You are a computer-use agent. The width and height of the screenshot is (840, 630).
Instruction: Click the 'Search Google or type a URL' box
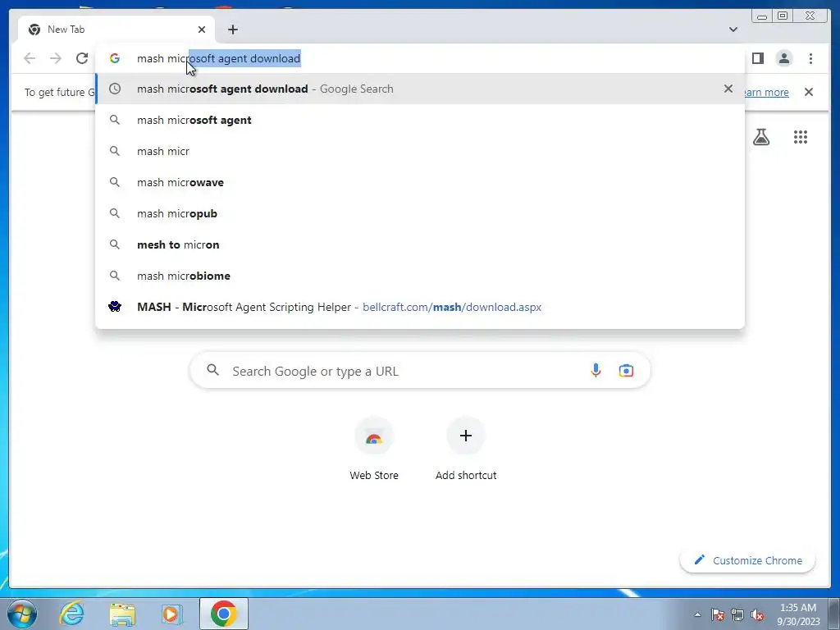tap(420, 370)
